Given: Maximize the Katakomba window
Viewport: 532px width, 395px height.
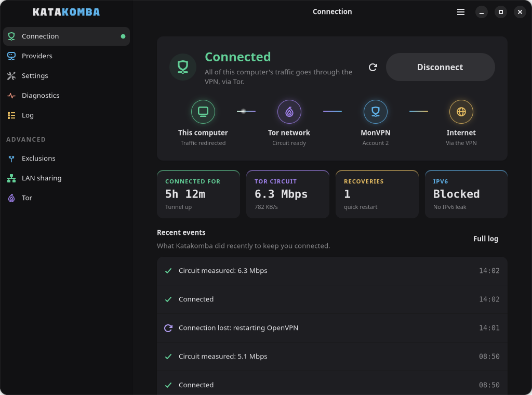Looking at the screenshot, I should [x=501, y=12].
